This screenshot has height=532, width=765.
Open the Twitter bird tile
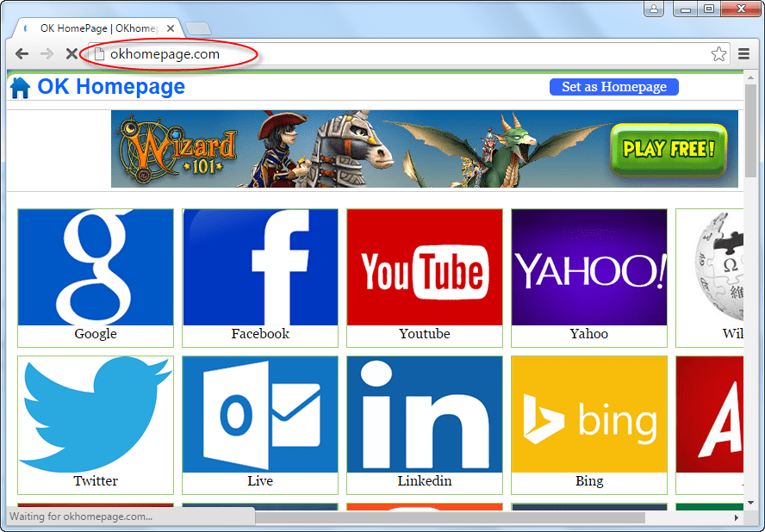[96, 414]
